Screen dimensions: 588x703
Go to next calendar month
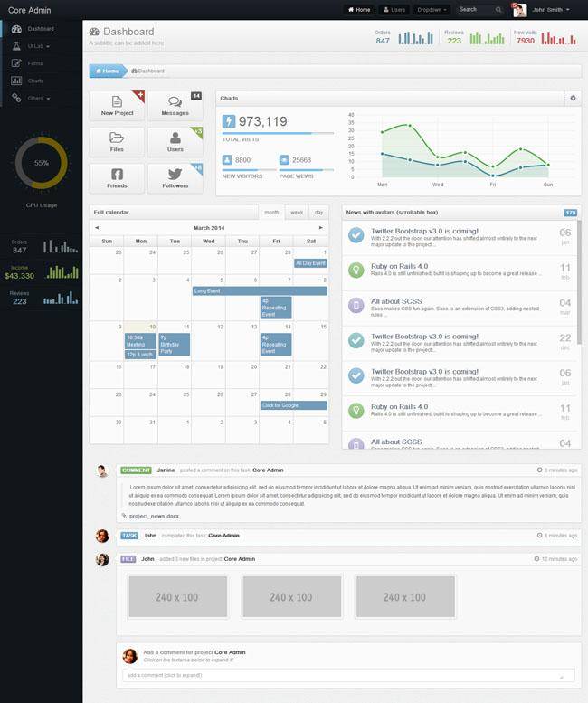coord(320,228)
